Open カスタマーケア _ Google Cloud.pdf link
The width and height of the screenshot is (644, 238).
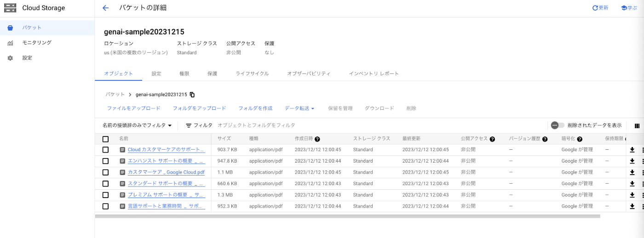(x=166, y=172)
